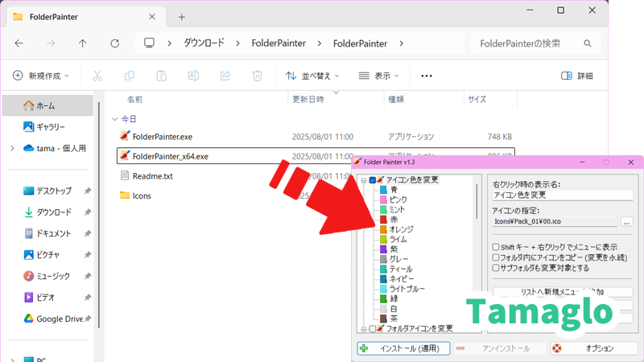Open デスクトップ in the sidebar
The width and height of the screenshot is (644, 362).
(48, 191)
